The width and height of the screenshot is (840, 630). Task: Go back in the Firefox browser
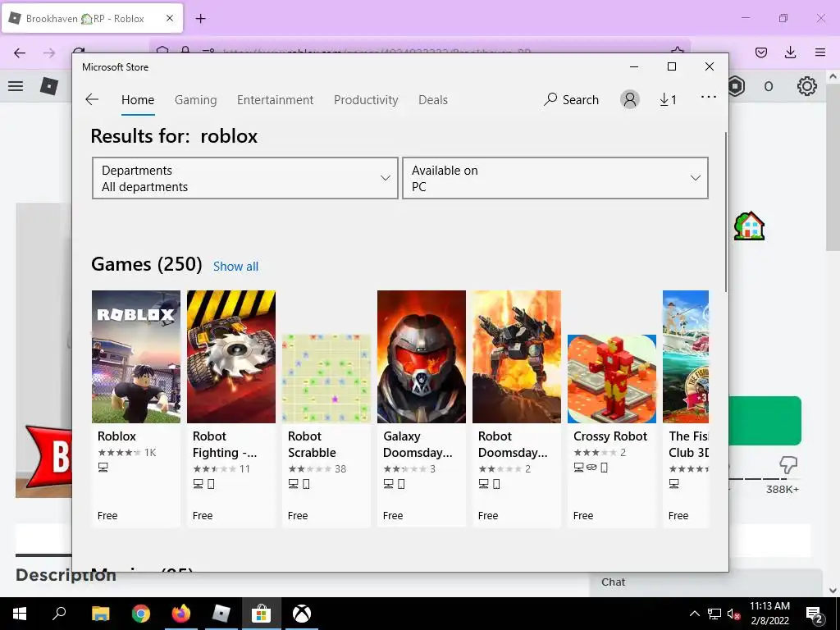coord(20,52)
